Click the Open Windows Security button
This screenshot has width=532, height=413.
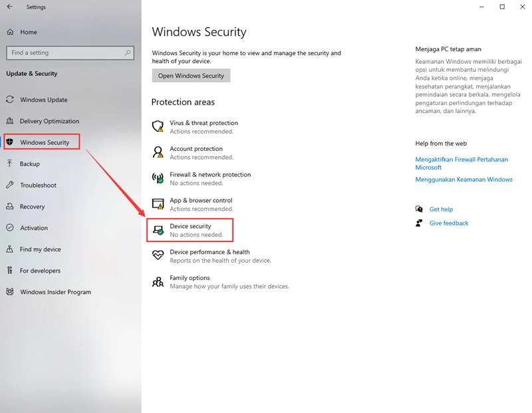(191, 76)
